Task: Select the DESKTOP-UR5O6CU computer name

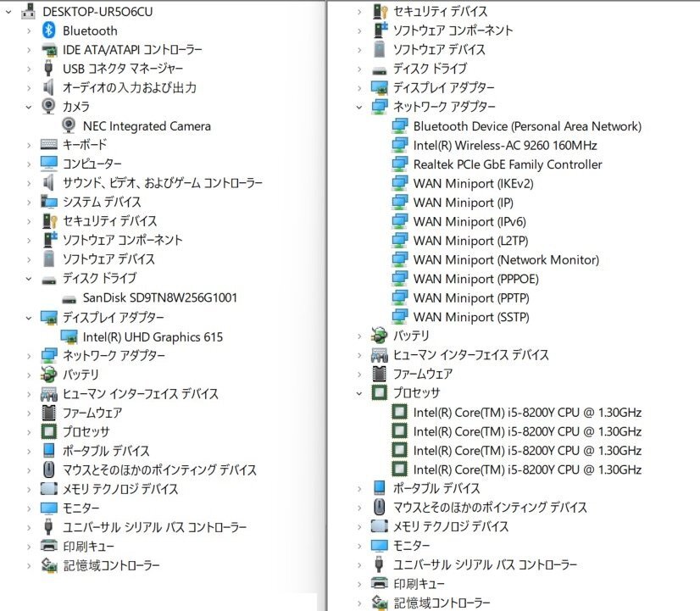Action: point(97,12)
